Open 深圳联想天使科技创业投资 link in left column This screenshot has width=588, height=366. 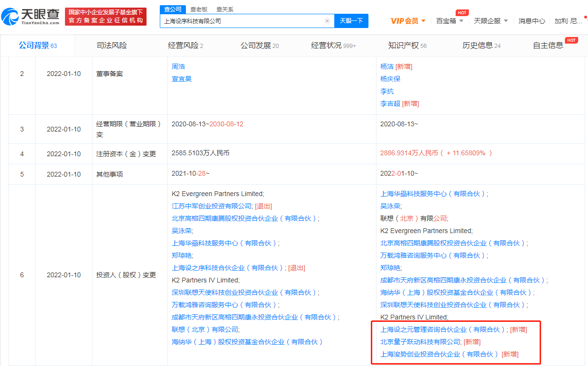(x=245, y=292)
